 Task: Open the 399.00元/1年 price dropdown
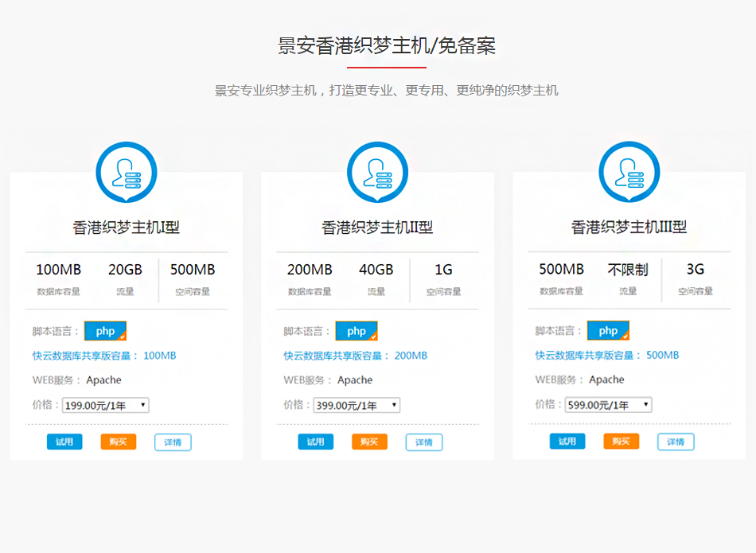point(357,406)
